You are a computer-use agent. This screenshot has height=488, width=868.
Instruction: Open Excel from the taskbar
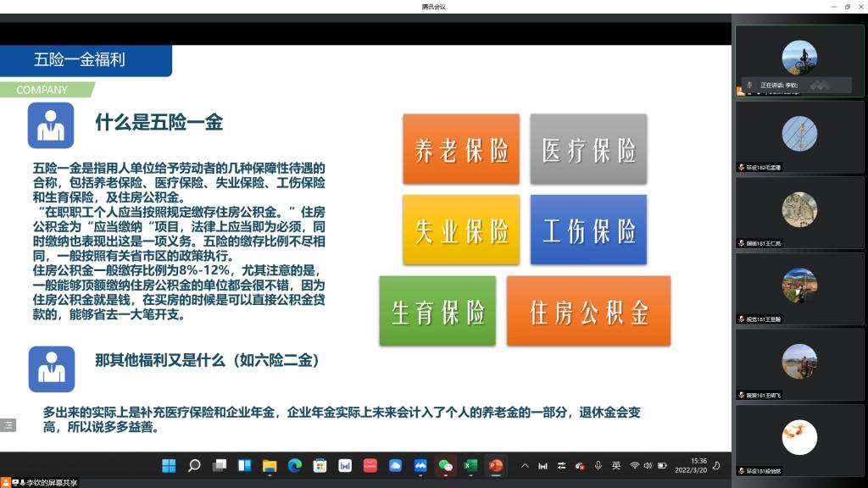click(470, 465)
